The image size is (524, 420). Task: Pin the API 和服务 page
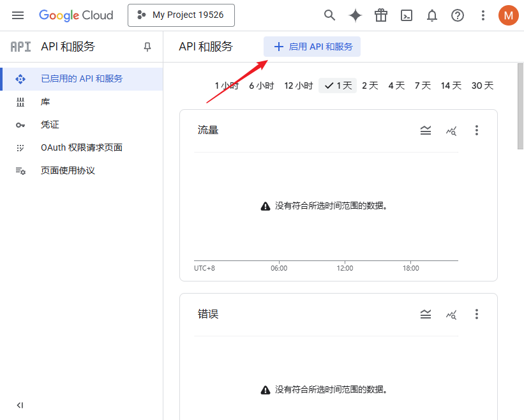coord(147,47)
